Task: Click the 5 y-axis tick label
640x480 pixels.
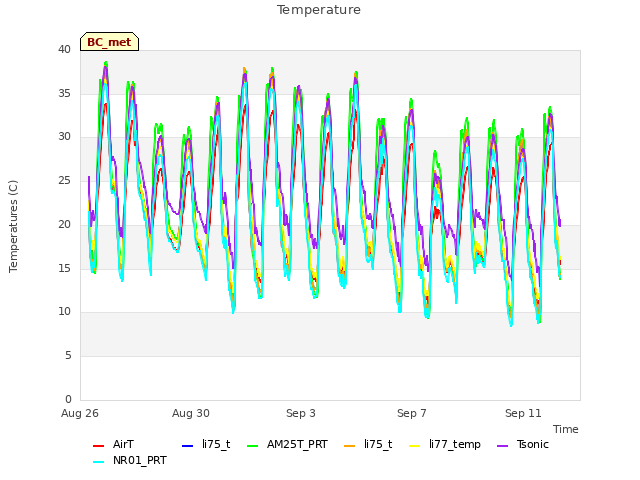Action: pos(68,356)
